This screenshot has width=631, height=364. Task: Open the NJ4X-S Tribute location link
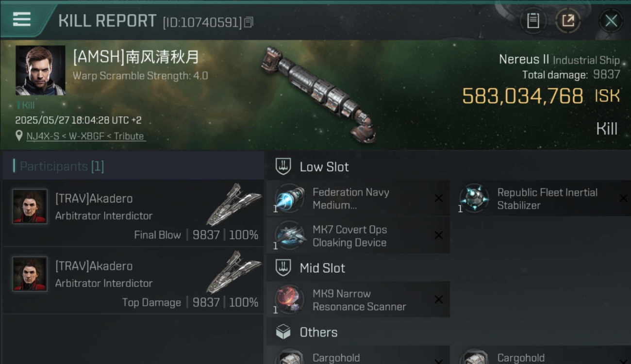click(85, 136)
